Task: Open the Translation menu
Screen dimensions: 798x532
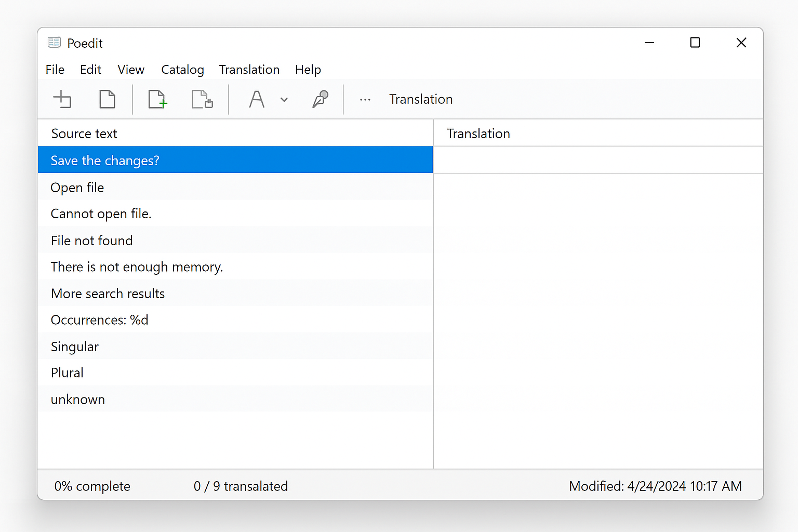Action: tap(249, 69)
